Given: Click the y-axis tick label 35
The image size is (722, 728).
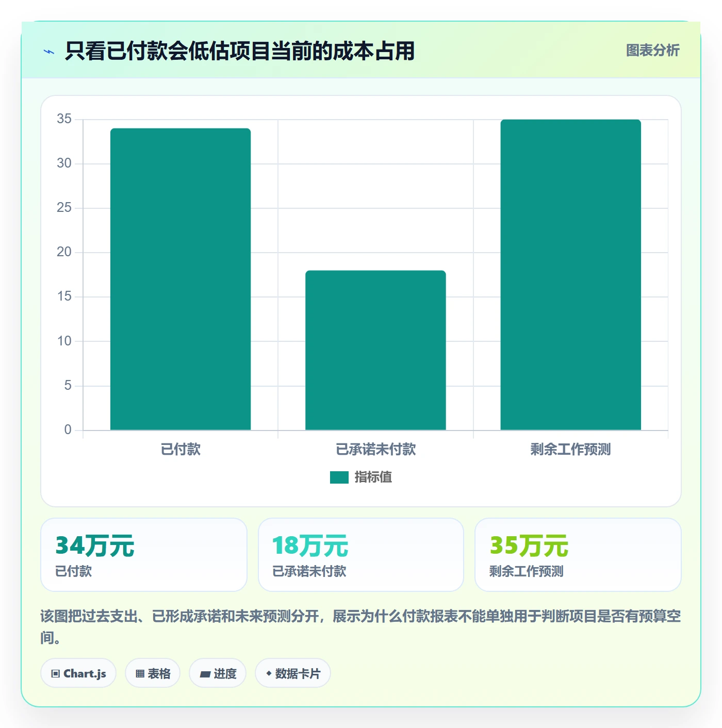Looking at the screenshot, I should point(64,119).
